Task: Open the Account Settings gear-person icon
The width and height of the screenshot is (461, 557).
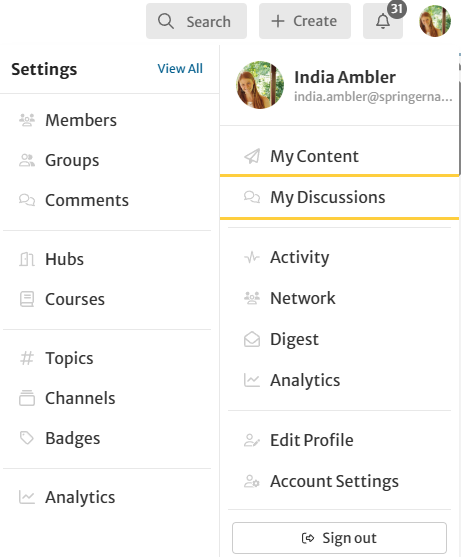Action: [x=252, y=481]
